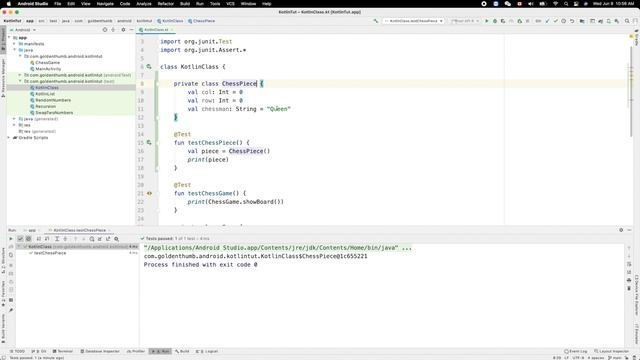The width and height of the screenshot is (640, 360).
Task: Run testChessPiece from the gutter icon
Action: pyautogui.click(x=149, y=142)
